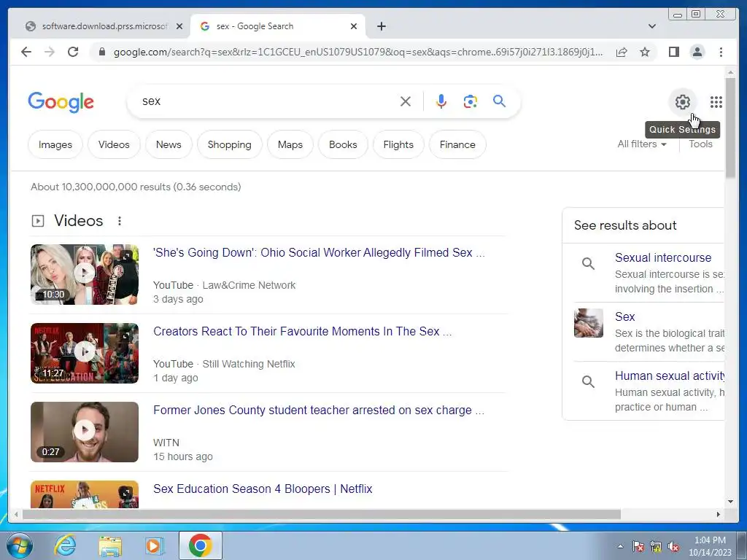Launch Internet Explorer from taskbar
The height and width of the screenshot is (560, 747).
(65, 545)
